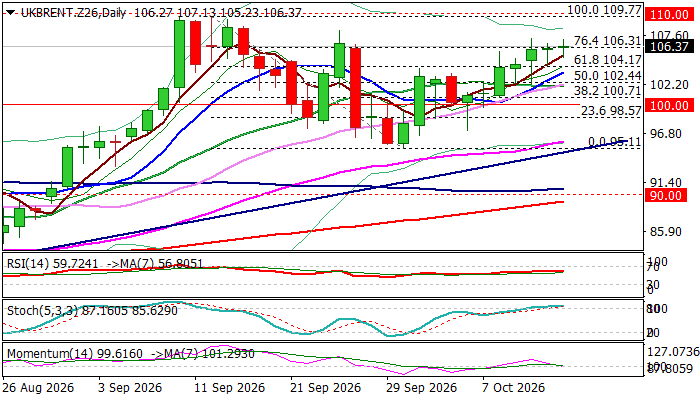This screenshot has width=700, height=400.
Task: Click the ->MA(7) 101.2930 Momentum average label
Action: click(x=203, y=354)
